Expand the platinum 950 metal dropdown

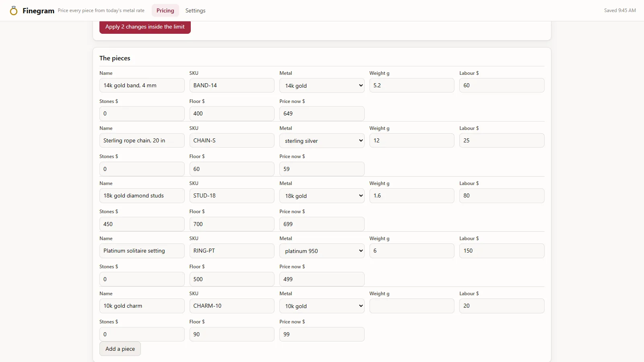pos(322,251)
